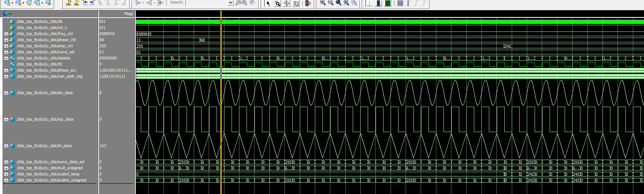Viewport: 644px width, 194px height.
Task: Click the Msgs column header
Action: 129,14
